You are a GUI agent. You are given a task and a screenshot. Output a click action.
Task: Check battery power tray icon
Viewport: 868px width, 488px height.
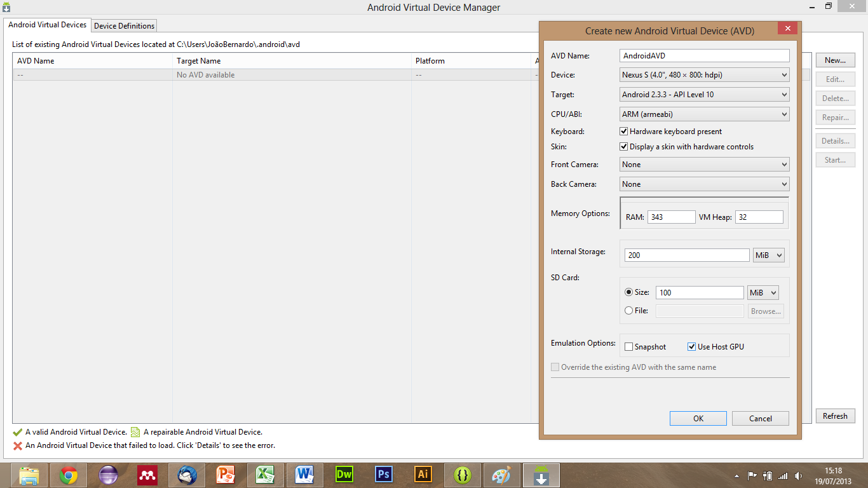coord(768,475)
